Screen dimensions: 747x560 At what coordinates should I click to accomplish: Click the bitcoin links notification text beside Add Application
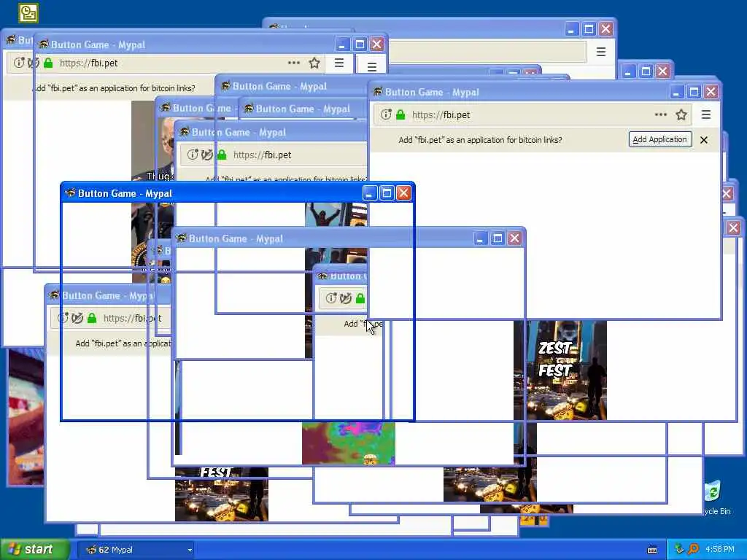[x=480, y=140]
